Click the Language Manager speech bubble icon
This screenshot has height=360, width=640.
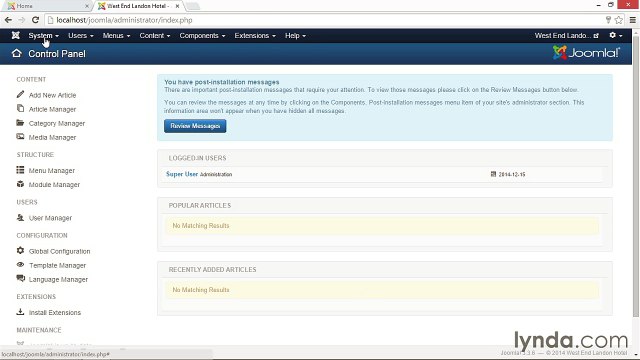[x=20, y=278]
